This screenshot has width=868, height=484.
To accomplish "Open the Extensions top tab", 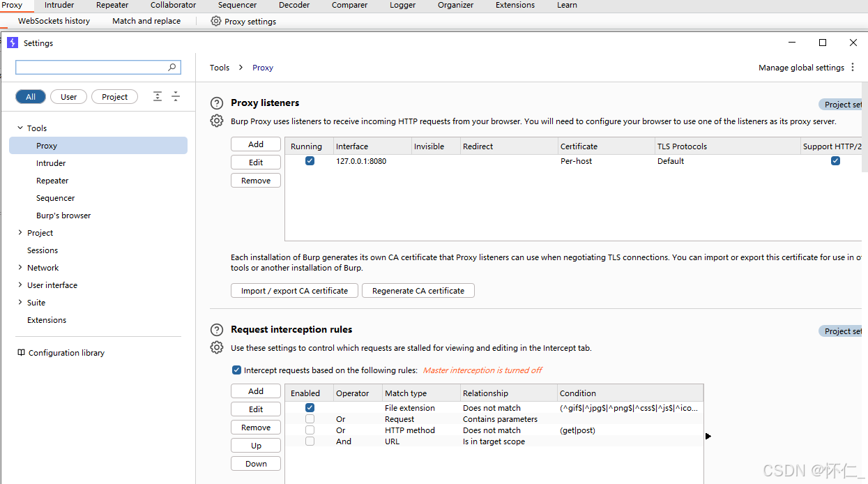I will coord(516,5).
